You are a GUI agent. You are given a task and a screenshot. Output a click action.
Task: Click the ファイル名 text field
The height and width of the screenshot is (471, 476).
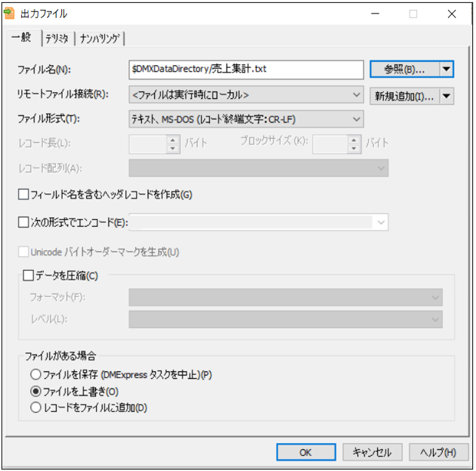[247, 70]
